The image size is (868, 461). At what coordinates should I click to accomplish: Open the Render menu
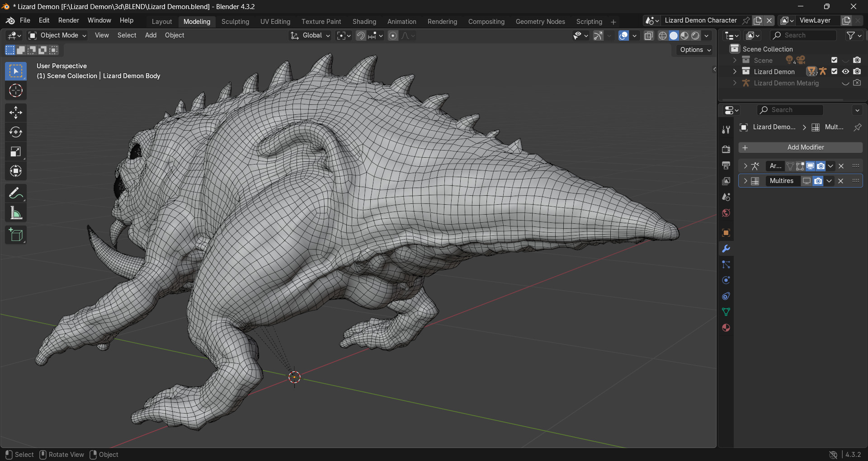[x=69, y=20]
